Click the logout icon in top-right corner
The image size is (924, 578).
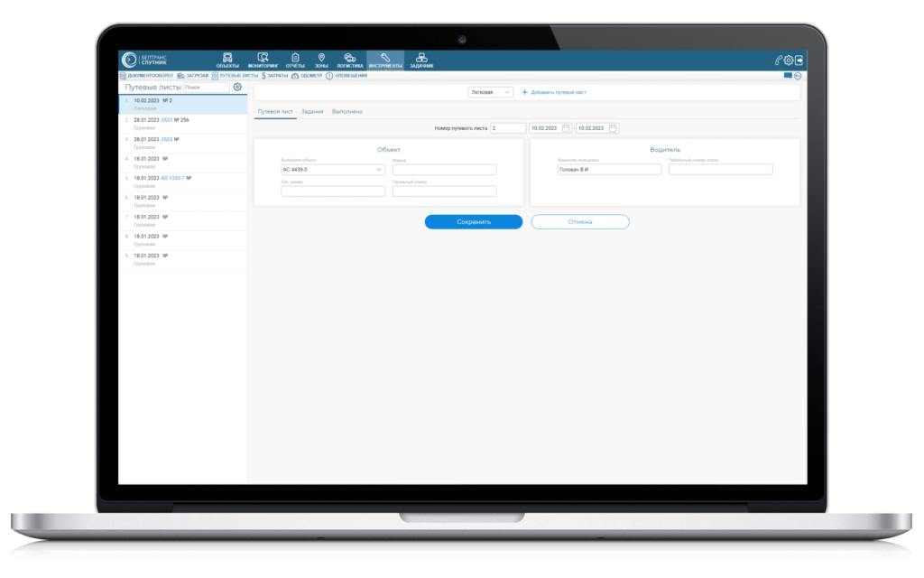point(799,61)
